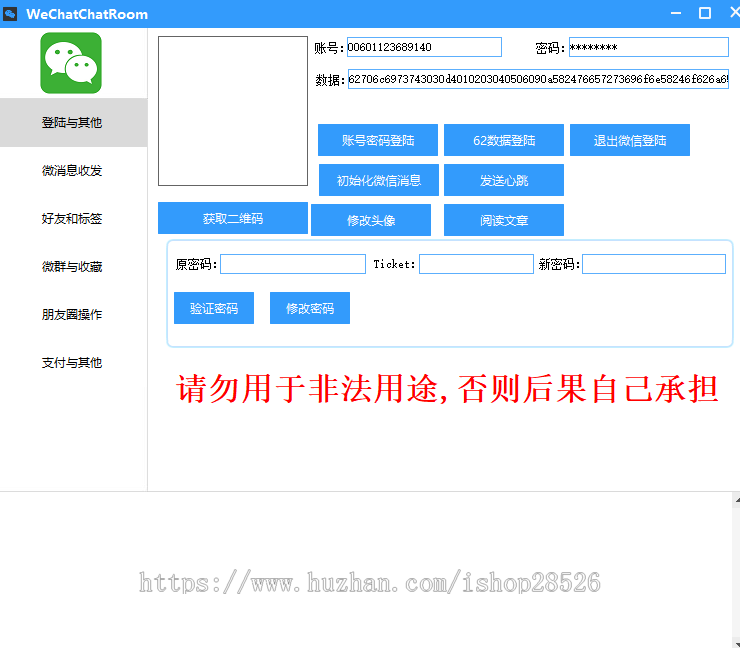Click the 修改密码 button

coord(310,308)
